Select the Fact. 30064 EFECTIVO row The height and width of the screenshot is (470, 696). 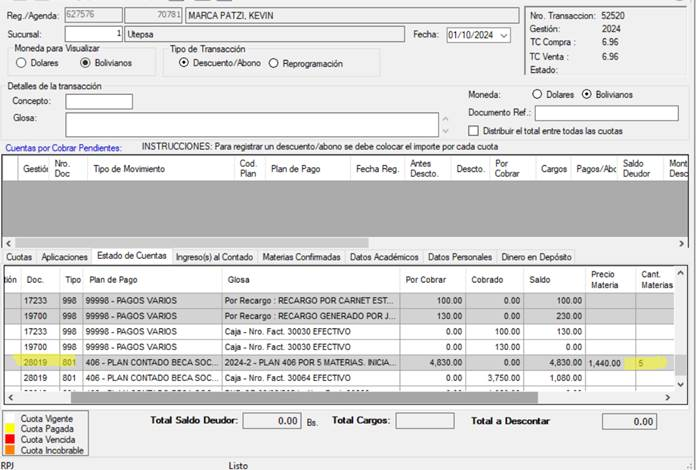(x=340, y=378)
